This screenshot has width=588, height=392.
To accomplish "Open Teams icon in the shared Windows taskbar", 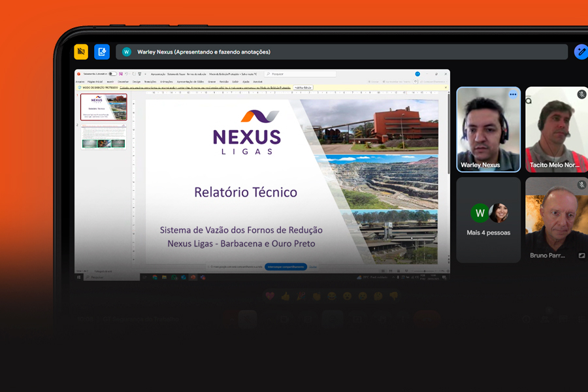I will [x=203, y=278].
